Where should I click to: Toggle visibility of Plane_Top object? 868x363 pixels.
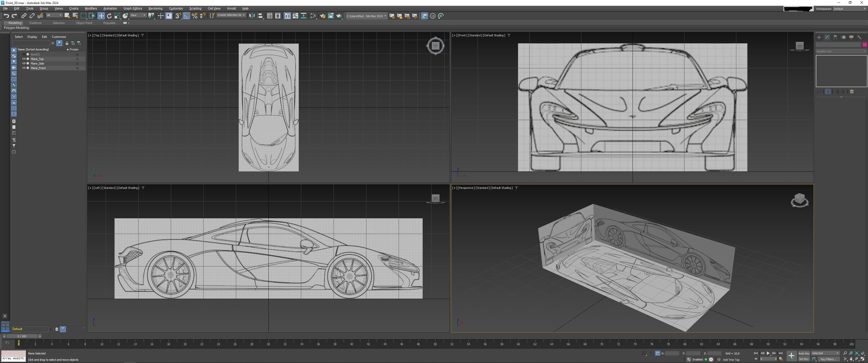click(24, 59)
